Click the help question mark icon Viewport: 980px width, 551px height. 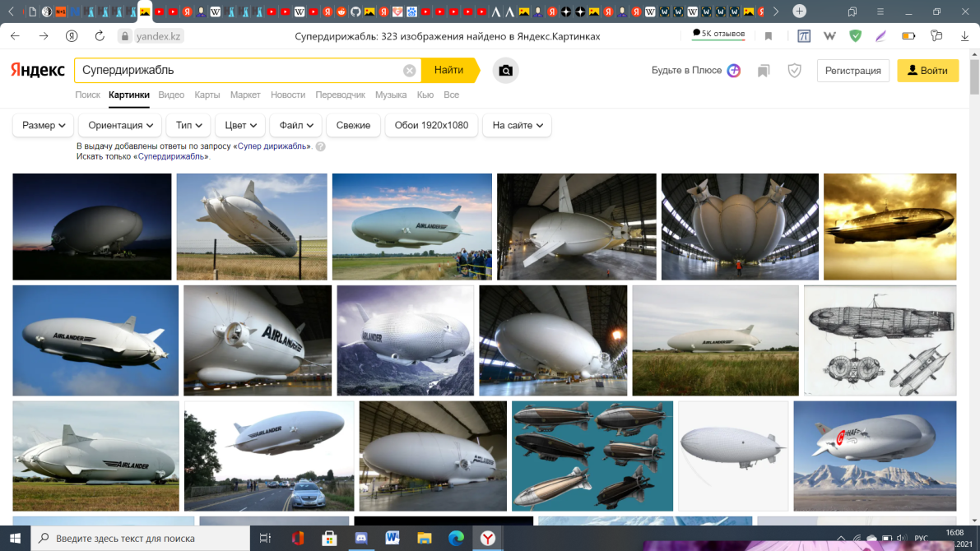tap(320, 146)
